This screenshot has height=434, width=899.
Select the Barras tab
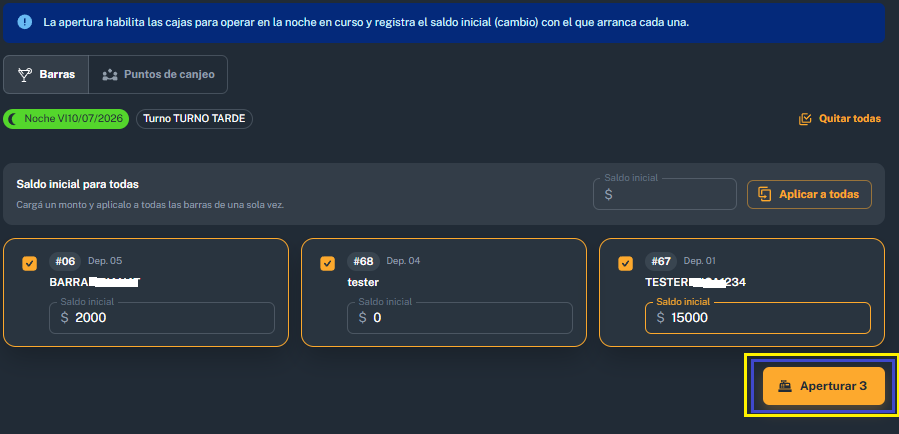tap(46, 75)
